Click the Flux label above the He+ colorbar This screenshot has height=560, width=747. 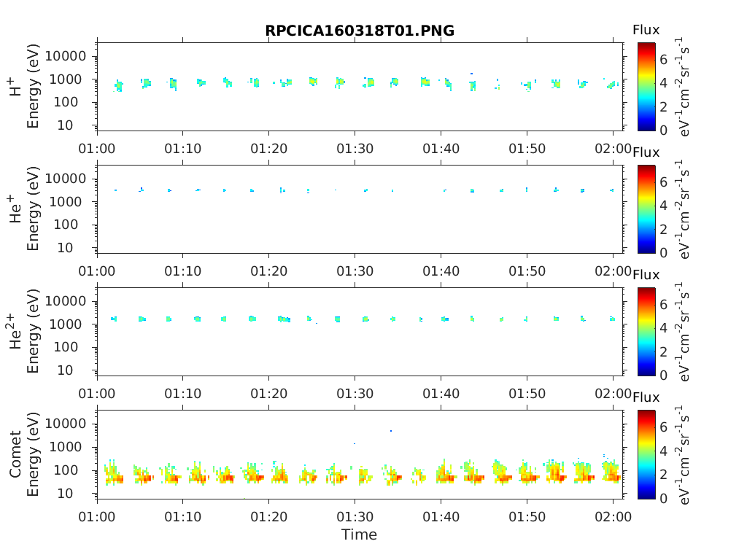[x=646, y=152]
